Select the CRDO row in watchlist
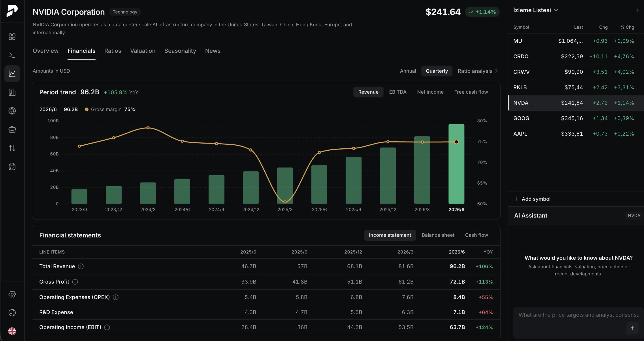The width and height of the screenshot is (644, 341). [576, 57]
